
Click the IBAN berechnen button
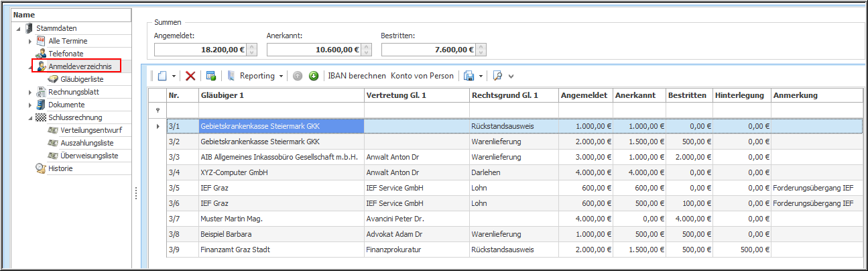[x=357, y=76]
